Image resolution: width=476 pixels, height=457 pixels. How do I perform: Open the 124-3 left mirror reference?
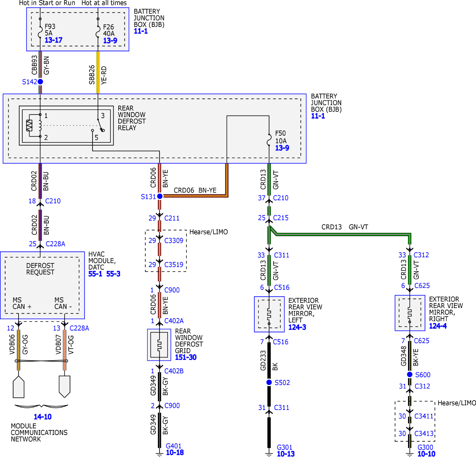297,327
